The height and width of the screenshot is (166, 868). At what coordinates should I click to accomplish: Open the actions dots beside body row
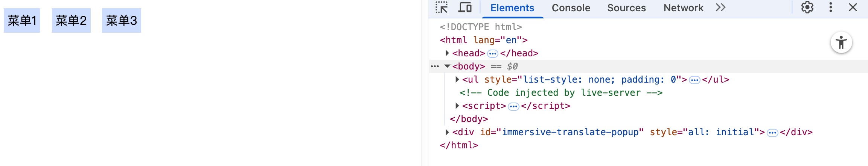point(435,66)
